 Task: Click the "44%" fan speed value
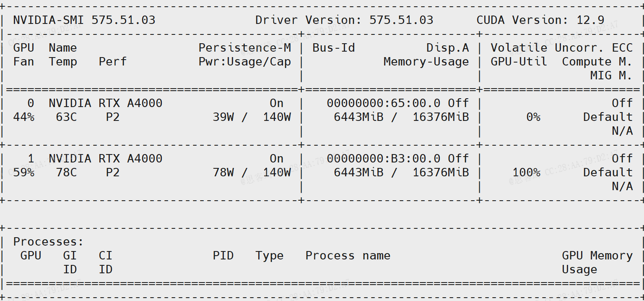coord(24,117)
